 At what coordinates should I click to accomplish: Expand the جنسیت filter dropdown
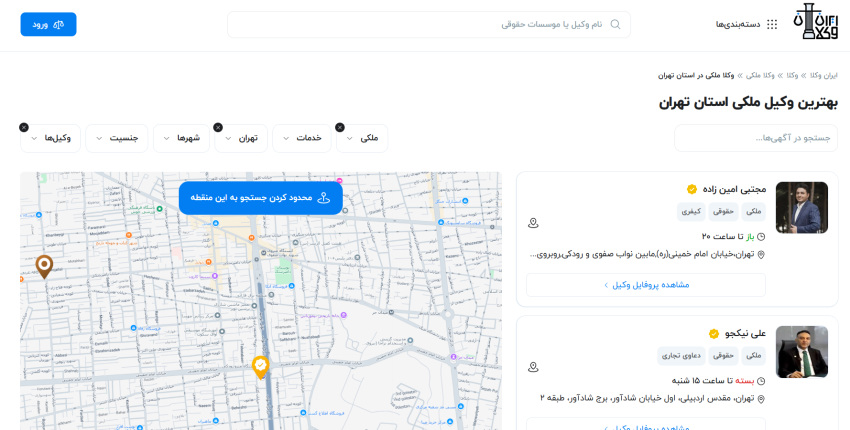[x=117, y=138]
